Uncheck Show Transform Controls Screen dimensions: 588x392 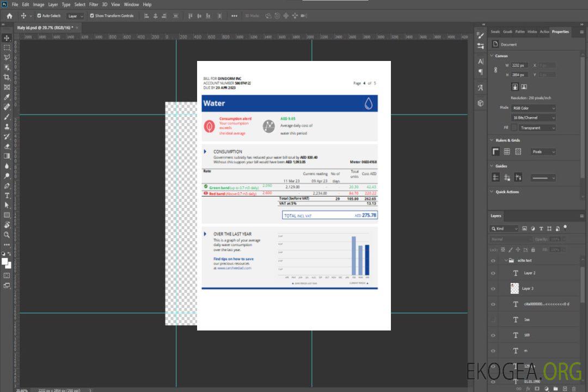(92, 16)
